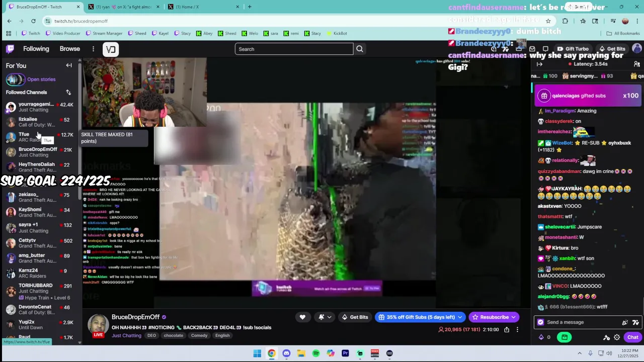Screen dimensions: 644x362
Task: Select the Comedy tag
Action: tap(199, 336)
